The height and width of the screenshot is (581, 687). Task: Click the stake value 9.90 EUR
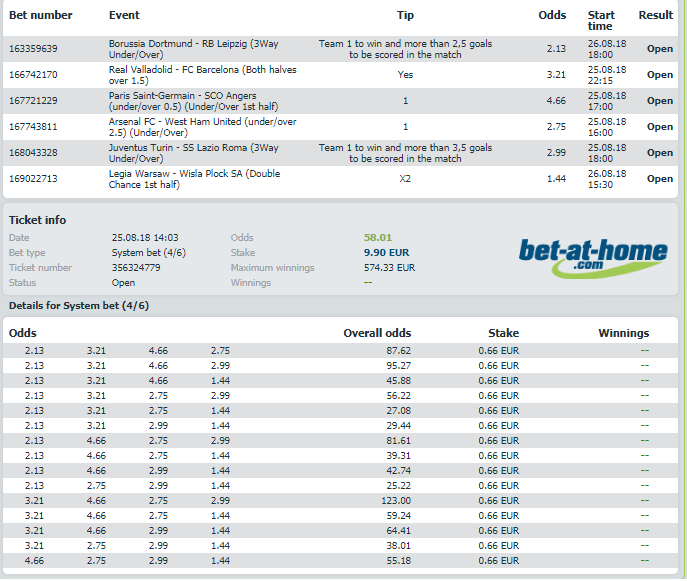click(x=386, y=253)
